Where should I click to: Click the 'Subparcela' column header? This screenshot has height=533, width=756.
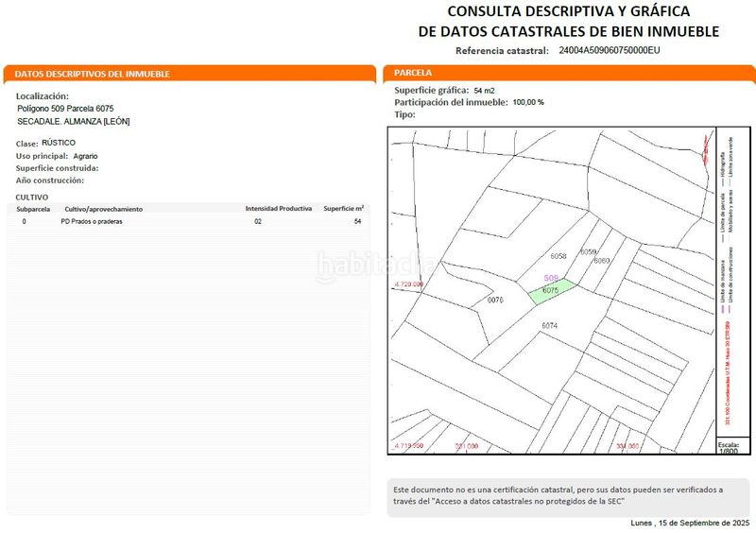point(33,210)
